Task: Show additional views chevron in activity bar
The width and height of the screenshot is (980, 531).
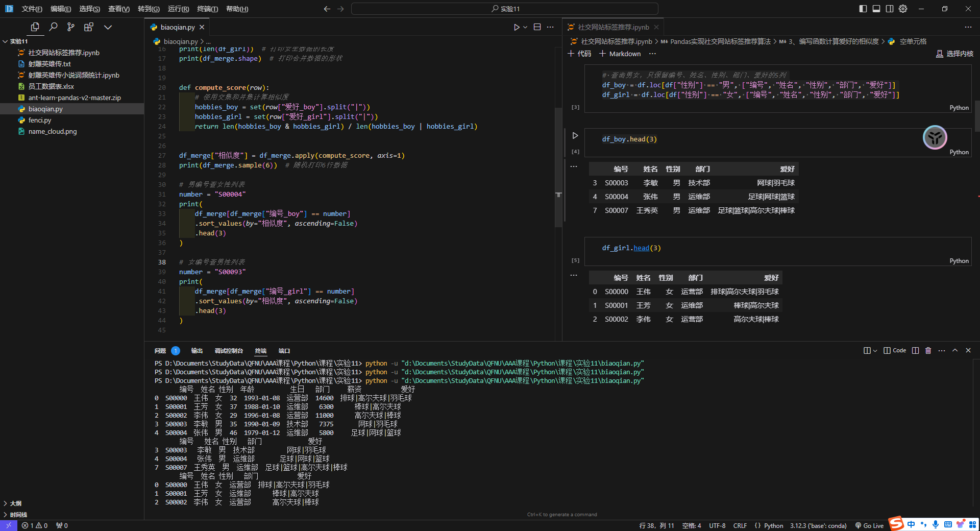Action: [108, 27]
